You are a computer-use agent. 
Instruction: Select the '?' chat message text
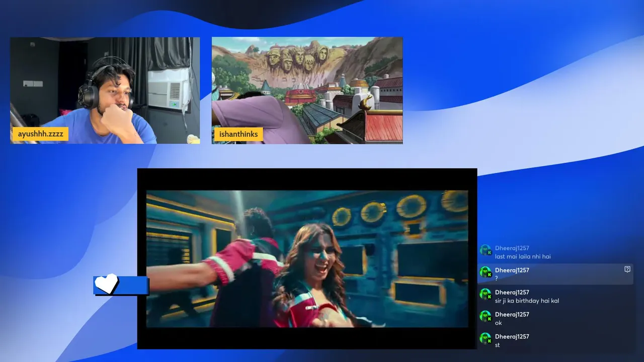[497, 279]
